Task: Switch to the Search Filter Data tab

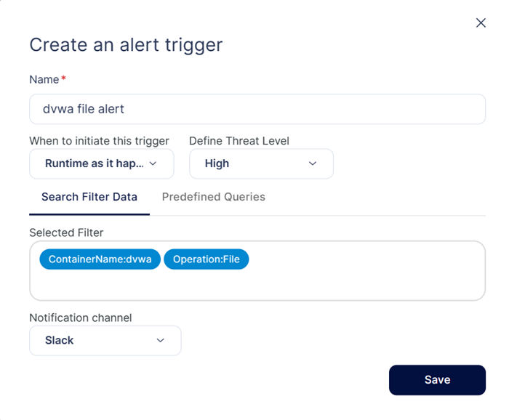Action: point(89,197)
